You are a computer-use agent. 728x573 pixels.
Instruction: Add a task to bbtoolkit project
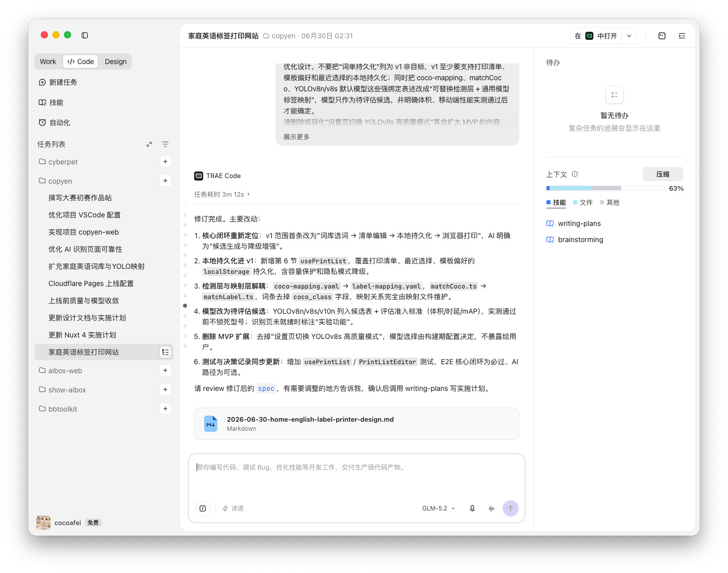165,409
